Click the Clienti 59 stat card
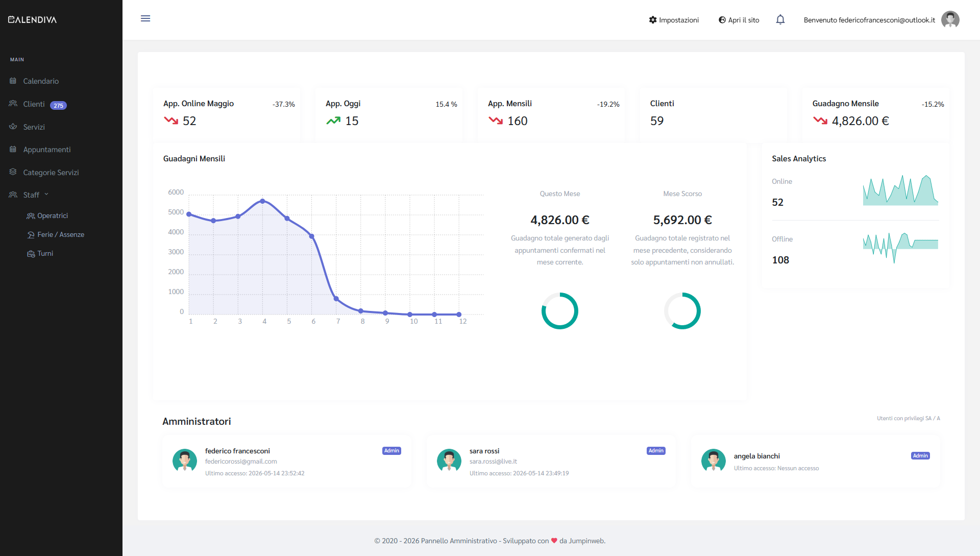Viewport: 980px width, 556px height. click(x=713, y=114)
